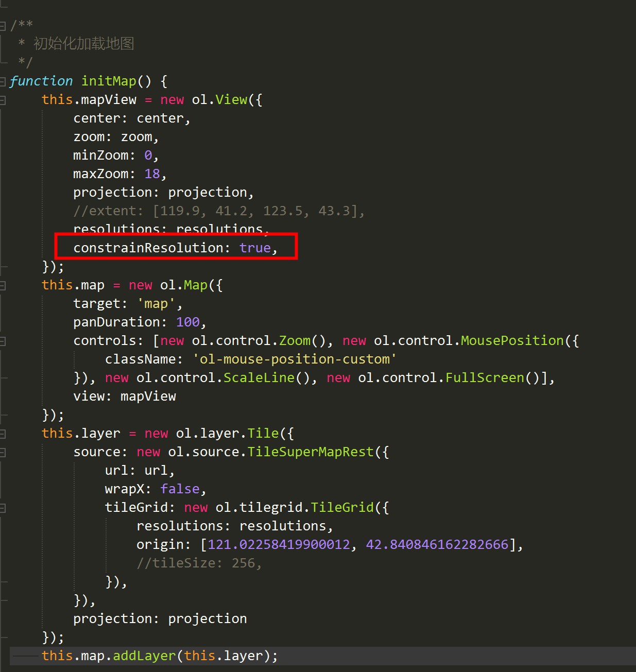The height and width of the screenshot is (672, 636).
Task: Click 'ol.Map' constructor call
Action: [x=184, y=285]
